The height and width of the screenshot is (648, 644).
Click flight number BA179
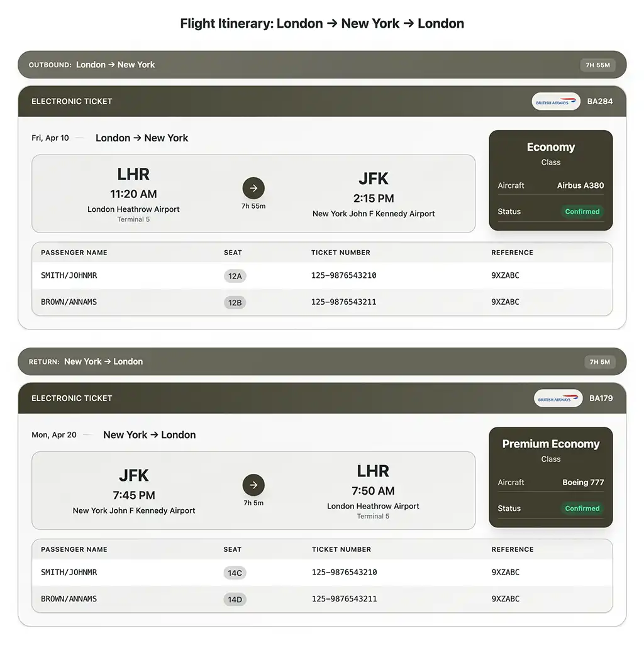pyautogui.click(x=601, y=398)
